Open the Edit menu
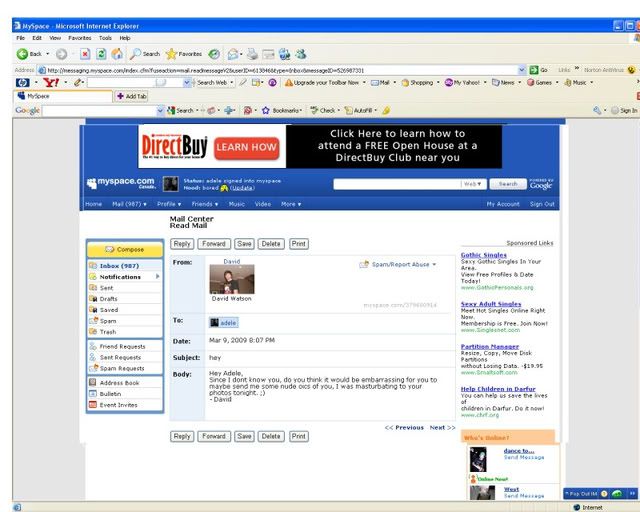640x512 pixels. [x=37, y=38]
